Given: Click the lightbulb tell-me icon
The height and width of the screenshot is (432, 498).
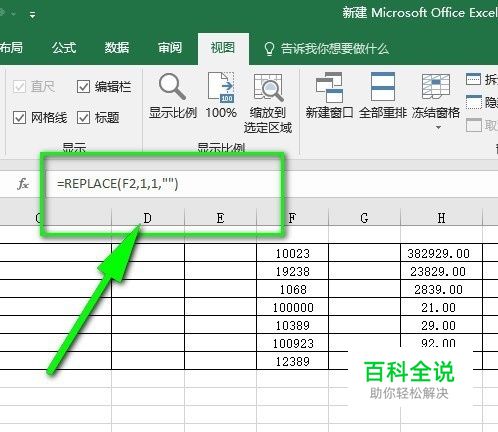Looking at the screenshot, I should point(269,49).
